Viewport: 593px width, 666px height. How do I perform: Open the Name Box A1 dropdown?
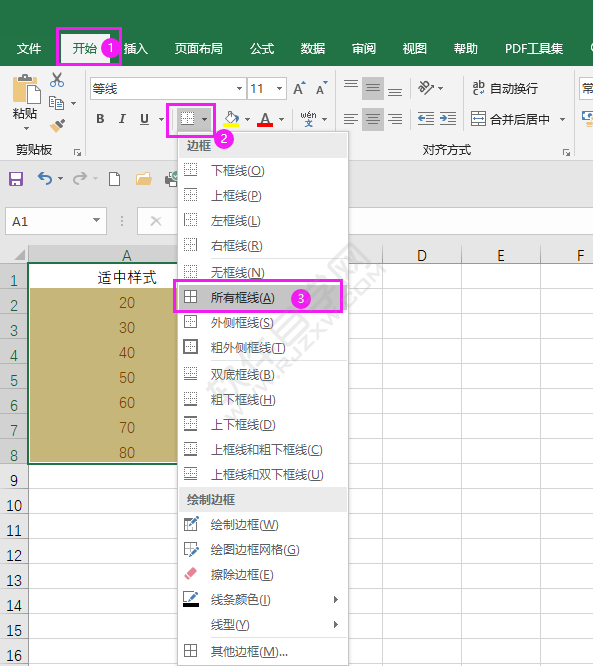coord(96,220)
